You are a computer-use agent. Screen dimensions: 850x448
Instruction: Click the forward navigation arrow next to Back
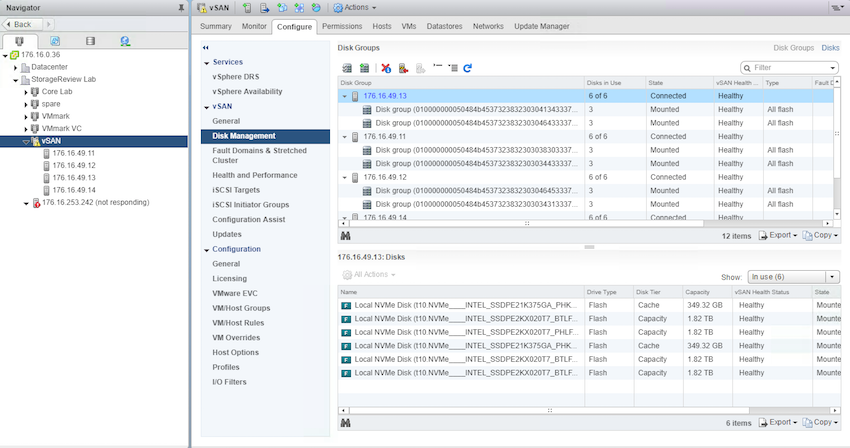click(x=49, y=24)
